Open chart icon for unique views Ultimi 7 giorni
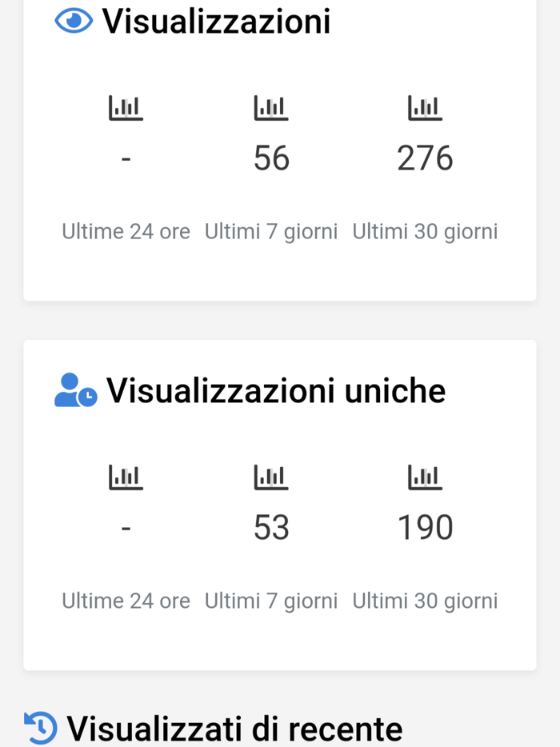This screenshot has width=560, height=747. pos(271,477)
